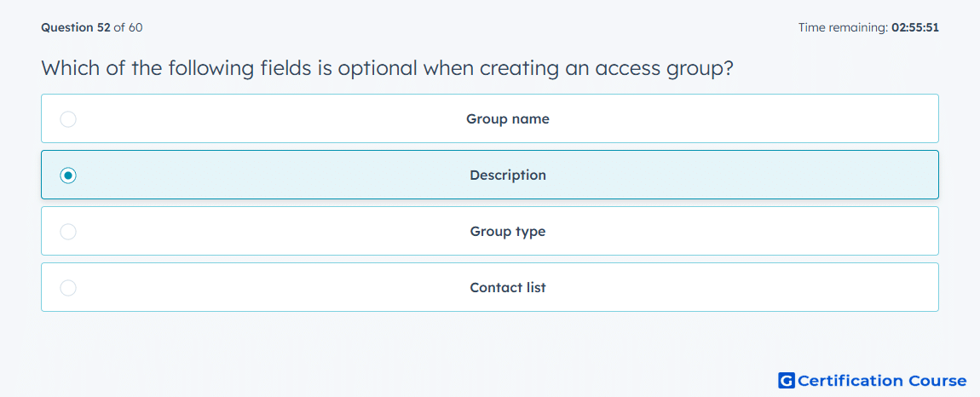Click the word 'optional' in the question
This screenshot has height=397, width=980.
[x=377, y=69]
